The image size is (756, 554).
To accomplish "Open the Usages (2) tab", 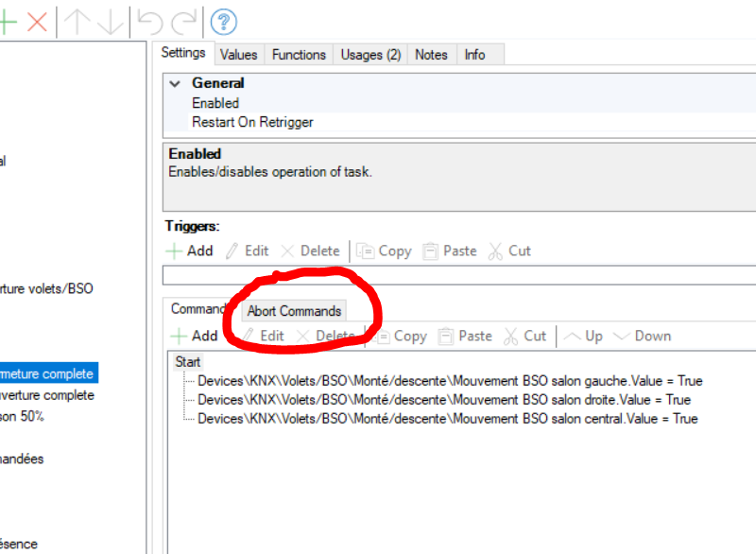I will point(370,55).
